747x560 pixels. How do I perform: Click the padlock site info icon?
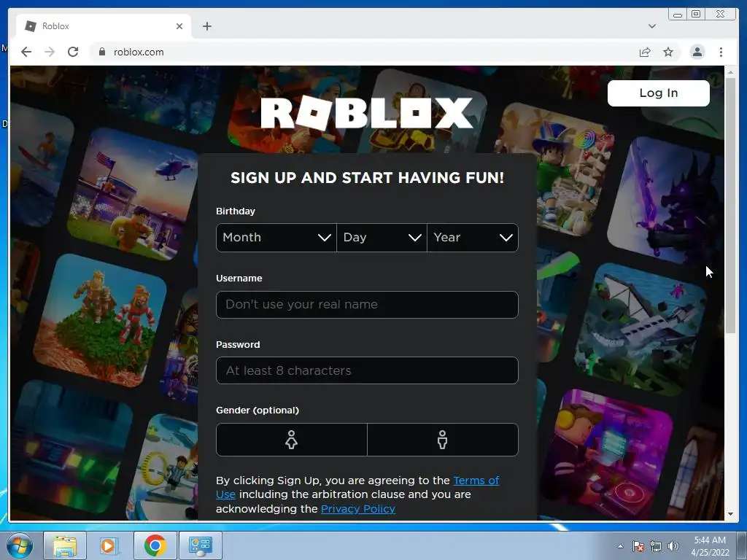coord(101,52)
